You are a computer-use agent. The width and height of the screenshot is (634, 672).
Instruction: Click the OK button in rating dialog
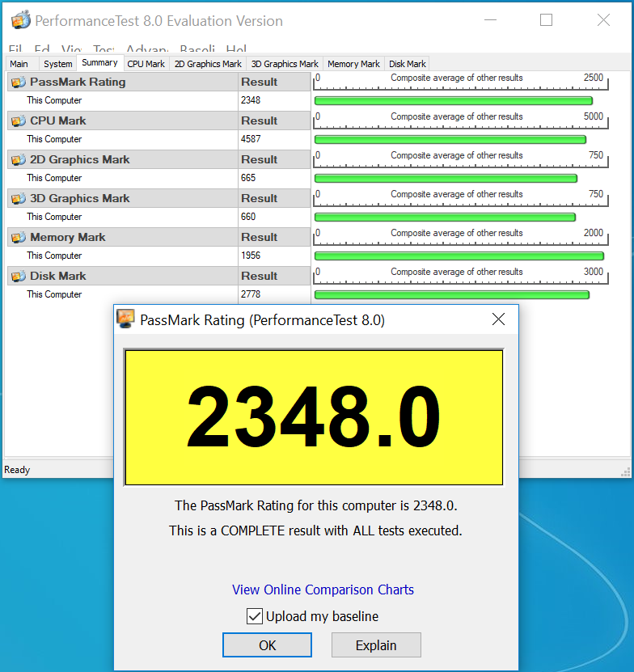pyautogui.click(x=267, y=645)
